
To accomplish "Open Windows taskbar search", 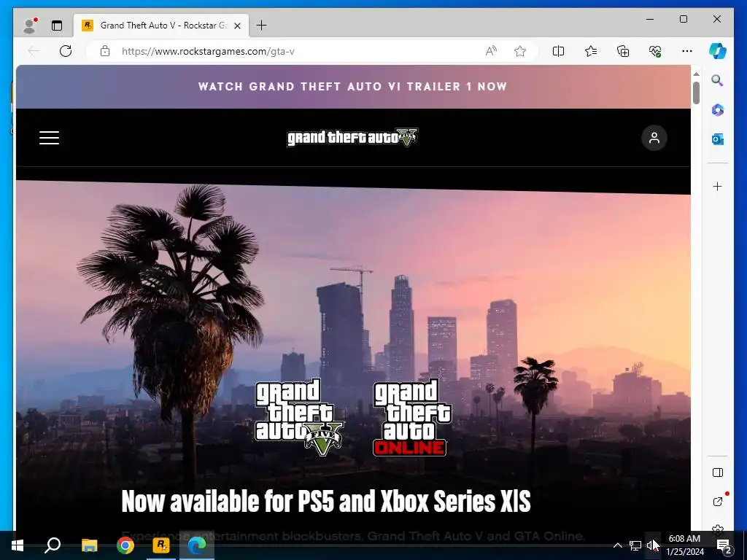I will (53, 545).
